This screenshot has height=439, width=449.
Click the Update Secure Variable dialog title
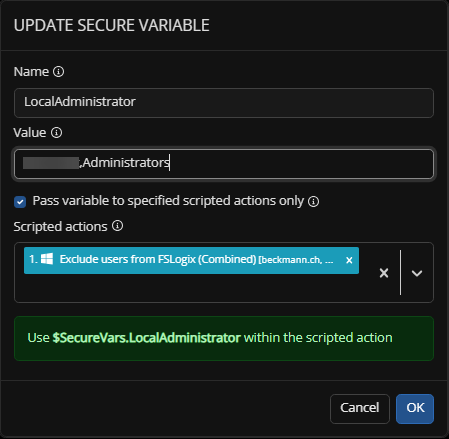coord(112,25)
